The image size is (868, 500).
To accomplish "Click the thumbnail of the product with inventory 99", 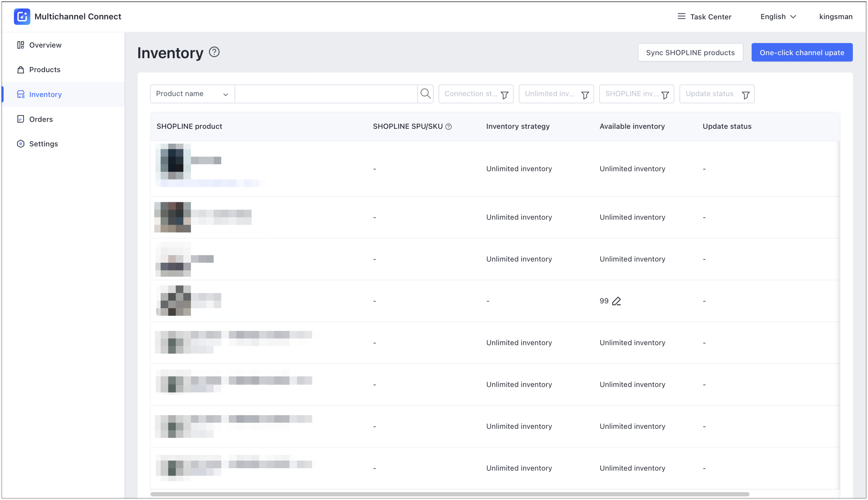I will (x=174, y=300).
